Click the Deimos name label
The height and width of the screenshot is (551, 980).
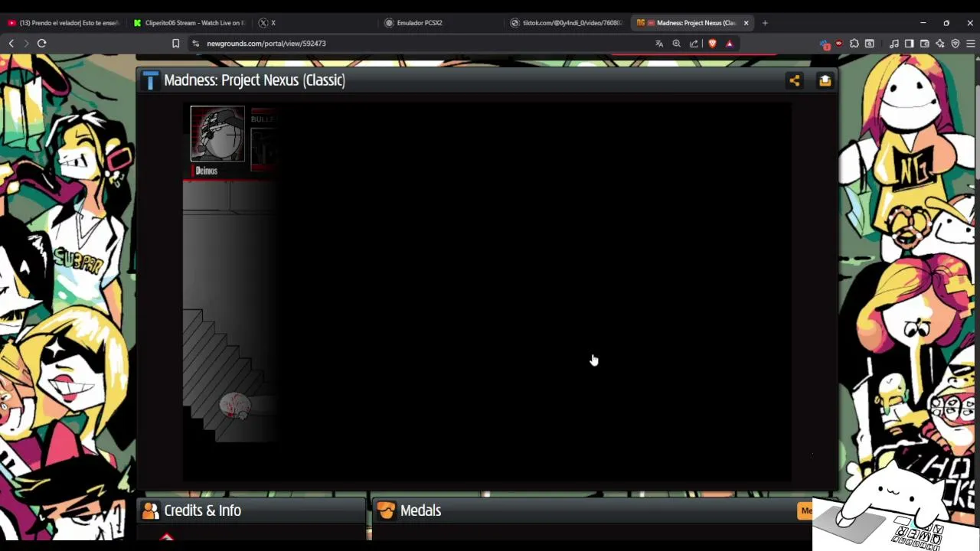click(206, 171)
